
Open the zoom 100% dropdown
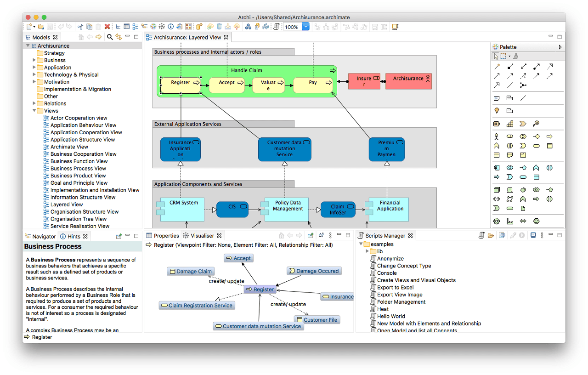[x=306, y=27]
